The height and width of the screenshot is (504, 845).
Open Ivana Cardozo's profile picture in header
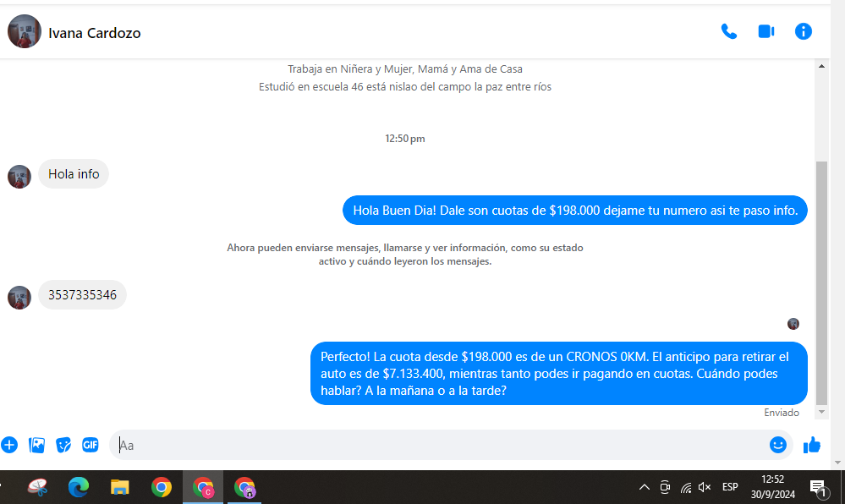pos(25,31)
